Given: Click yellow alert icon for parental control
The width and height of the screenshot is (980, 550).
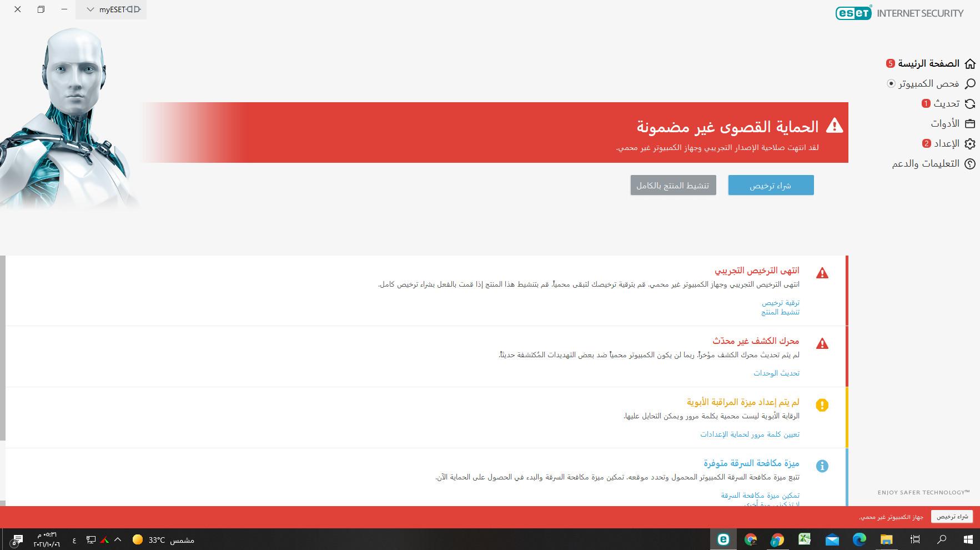Looking at the screenshot, I should [x=822, y=405].
